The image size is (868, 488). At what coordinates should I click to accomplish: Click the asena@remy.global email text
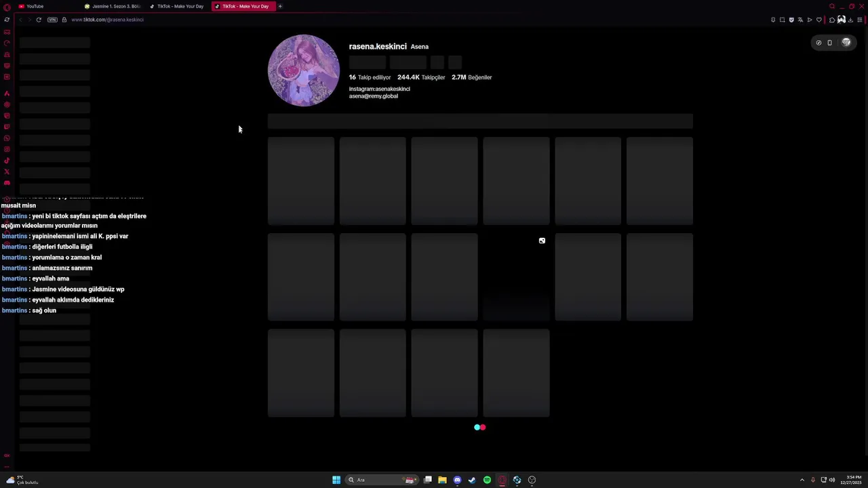click(374, 96)
